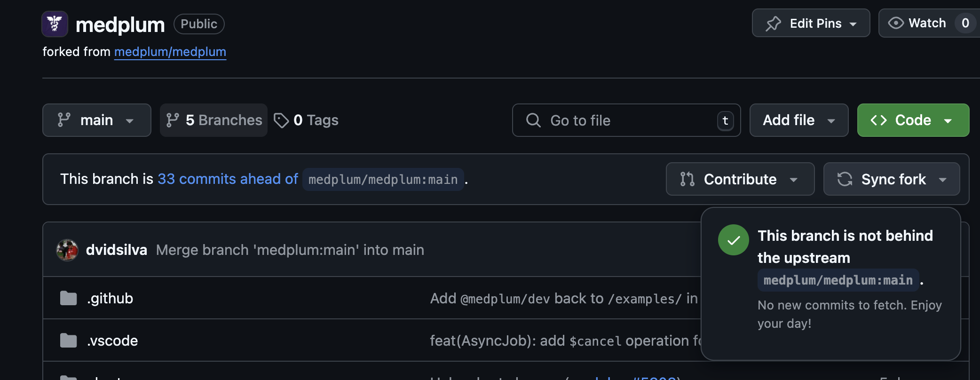The width and height of the screenshot is (980, 380).
Task: Click the green checkmark icon in the sync popup
Action: click(733, 240)
